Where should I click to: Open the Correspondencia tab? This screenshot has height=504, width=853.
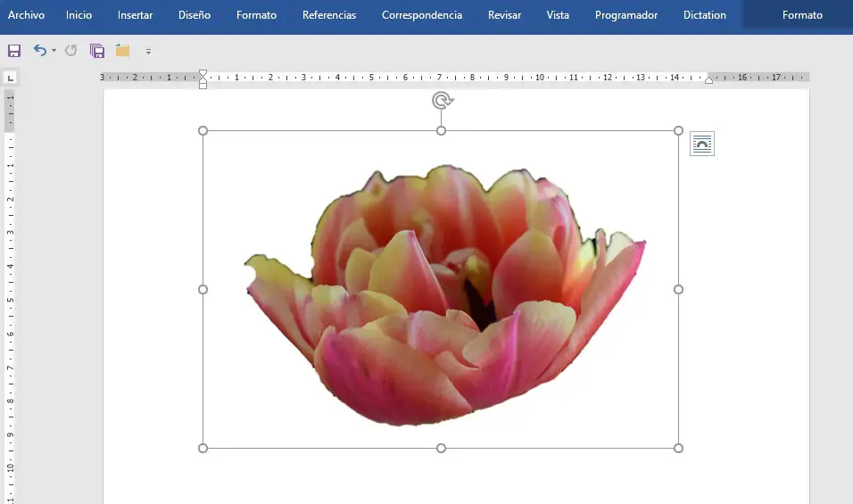(x=422, y=15)
